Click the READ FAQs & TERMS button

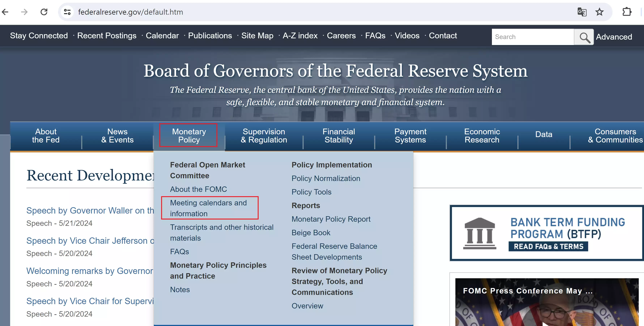pos(548,246)
